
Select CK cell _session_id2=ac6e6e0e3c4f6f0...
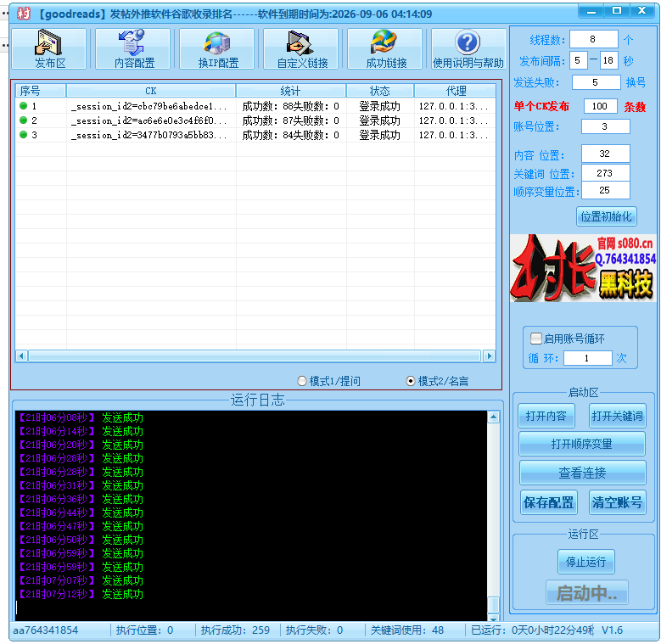click(149, 120)
